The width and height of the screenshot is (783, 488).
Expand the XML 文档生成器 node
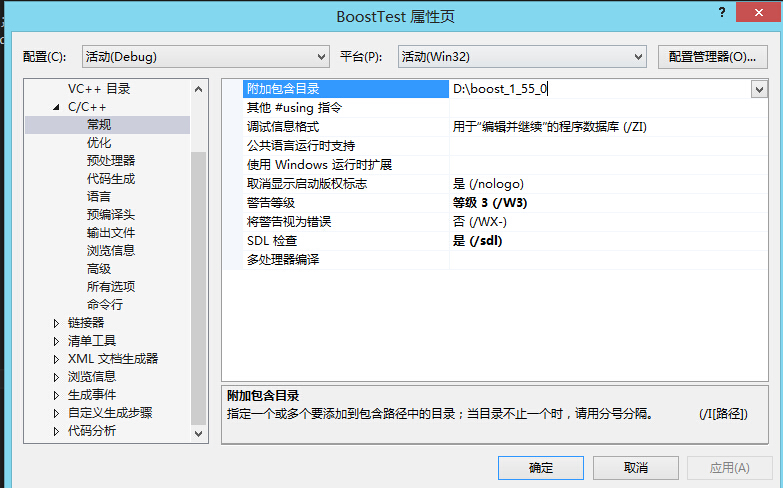point(56,359)
